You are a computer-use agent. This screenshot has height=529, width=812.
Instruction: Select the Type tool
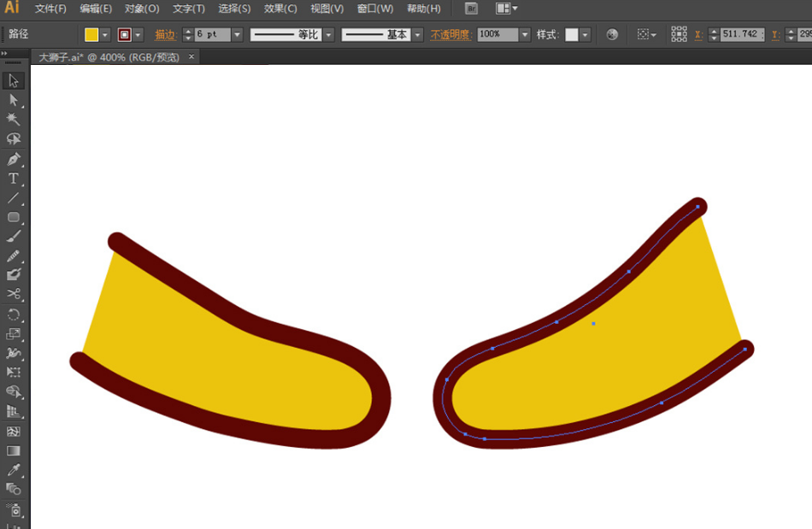(x=14, y=179)
